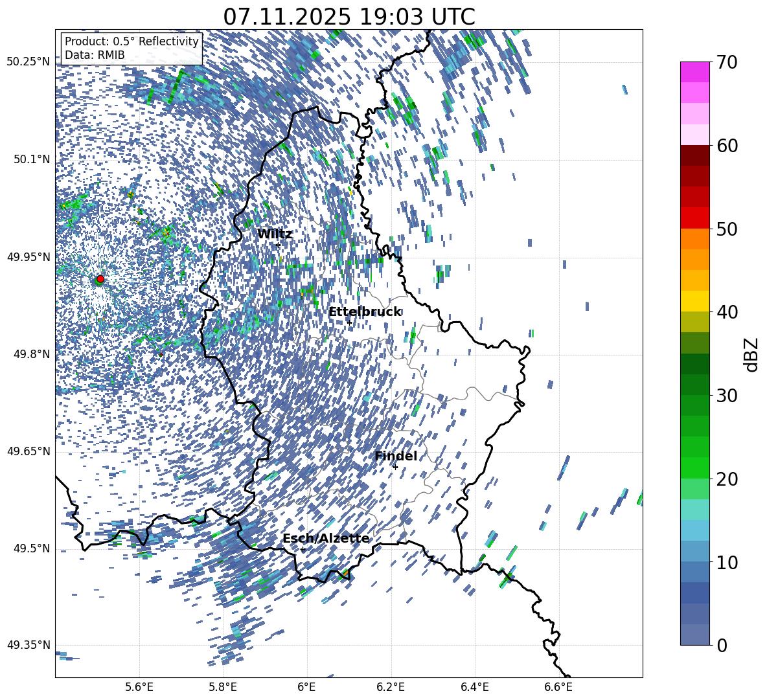Image resolution: width=767 pixels, height=700 pixels.
Task: Click the Data: RMIB source text
Action: [x=95, y=55]
